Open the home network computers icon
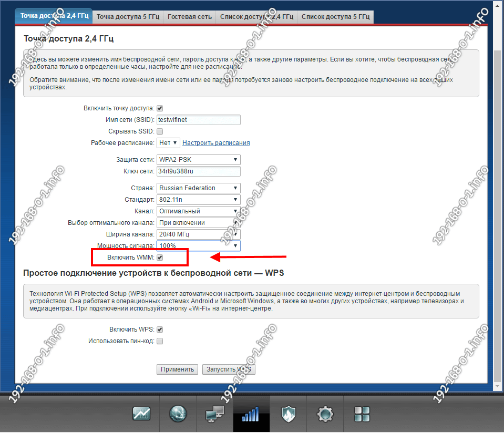 click(x=215, y=414)
